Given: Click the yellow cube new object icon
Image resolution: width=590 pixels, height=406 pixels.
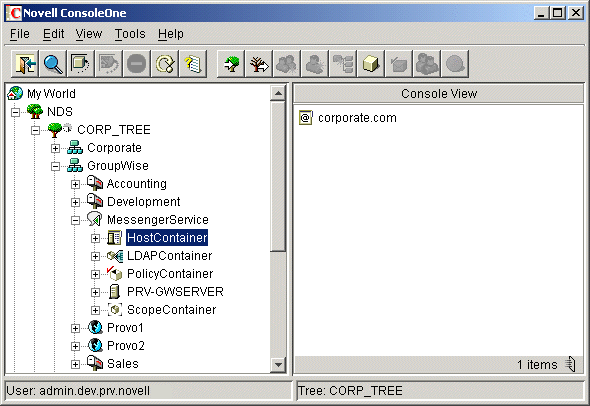Looking at the screenshot, I should point(371,64).
